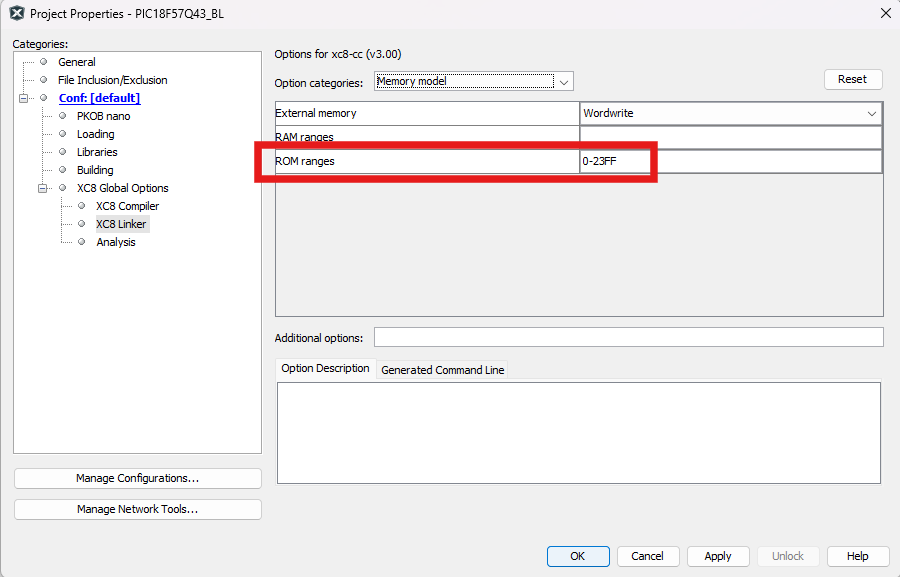This screenshot has height=577, width=900.
Task: Focus the Additional options text field
Action: coord(628,337)
